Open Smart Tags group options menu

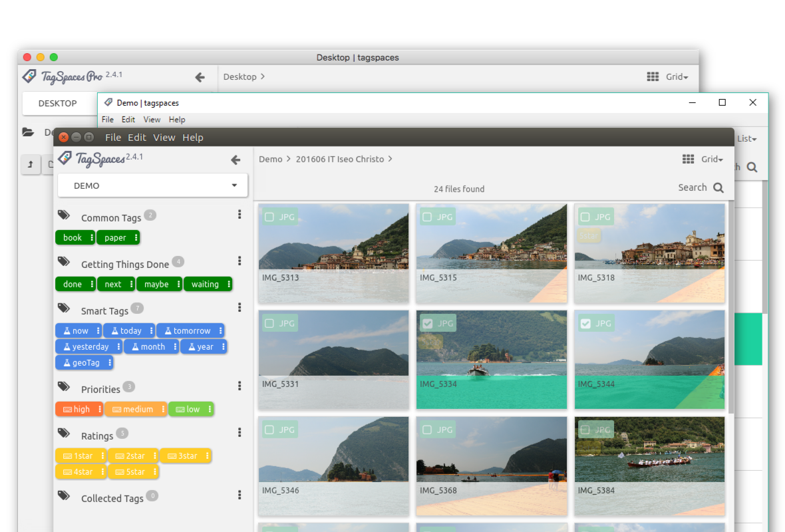click(x=239, y=307)
